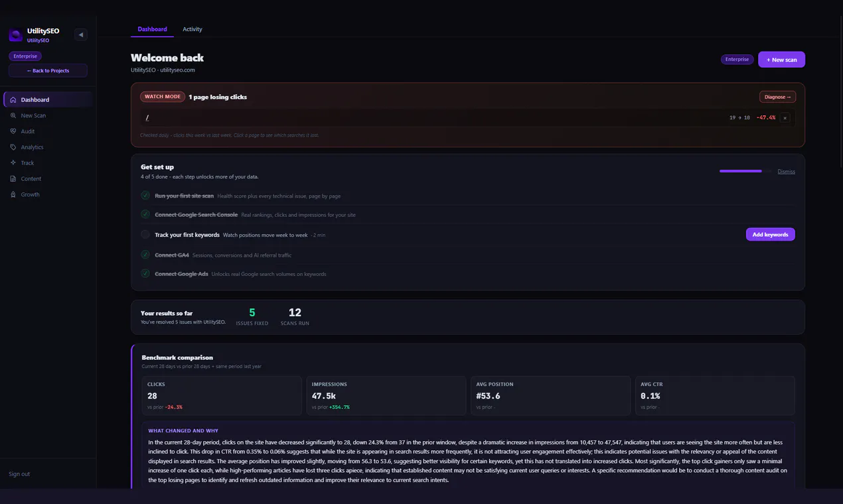843x504 pixels.
Task: Select the Avg CTR benchmark card
Action: [x=715, y=396]
